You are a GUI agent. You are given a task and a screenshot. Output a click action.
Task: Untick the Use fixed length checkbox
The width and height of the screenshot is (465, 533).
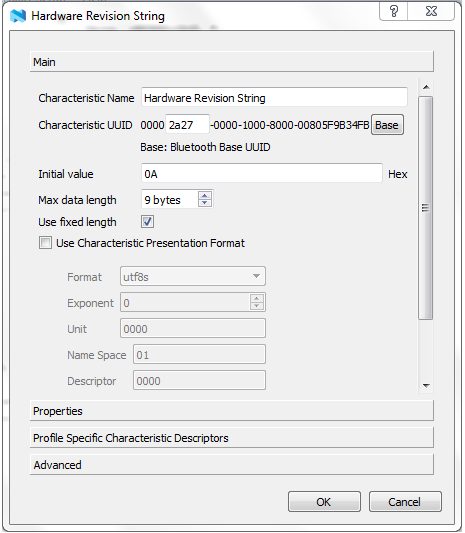(x=148, y=222)
